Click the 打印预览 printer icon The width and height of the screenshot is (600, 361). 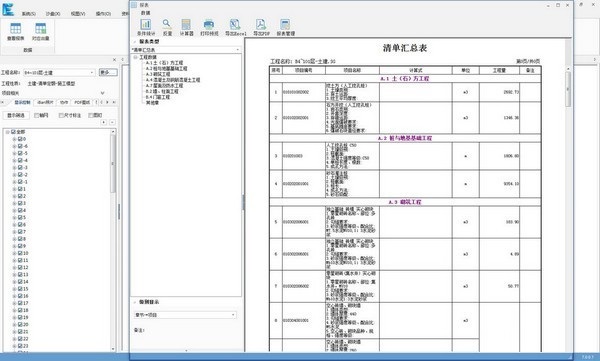(209, 25)
